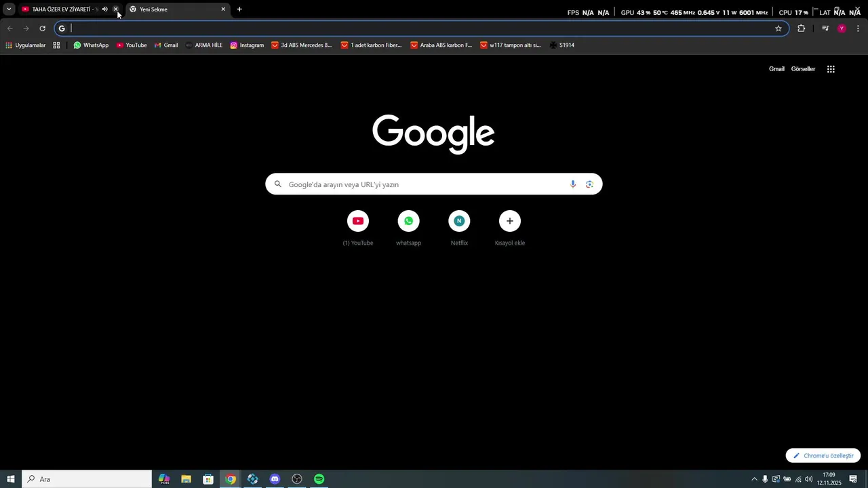Viewport: 868px width, 488px height.
Task: Add a shortcut with Kısayol ekle
Action: click(x=510, y=228)
